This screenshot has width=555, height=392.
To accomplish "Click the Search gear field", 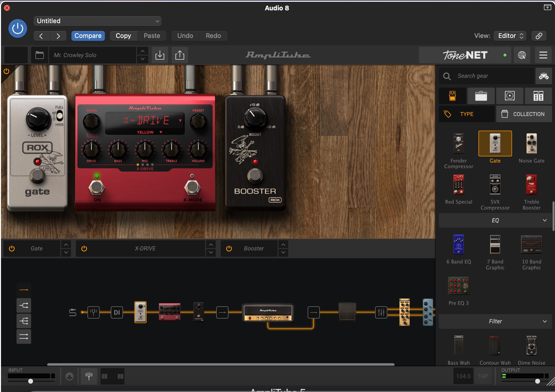I will tap(495, 76).
